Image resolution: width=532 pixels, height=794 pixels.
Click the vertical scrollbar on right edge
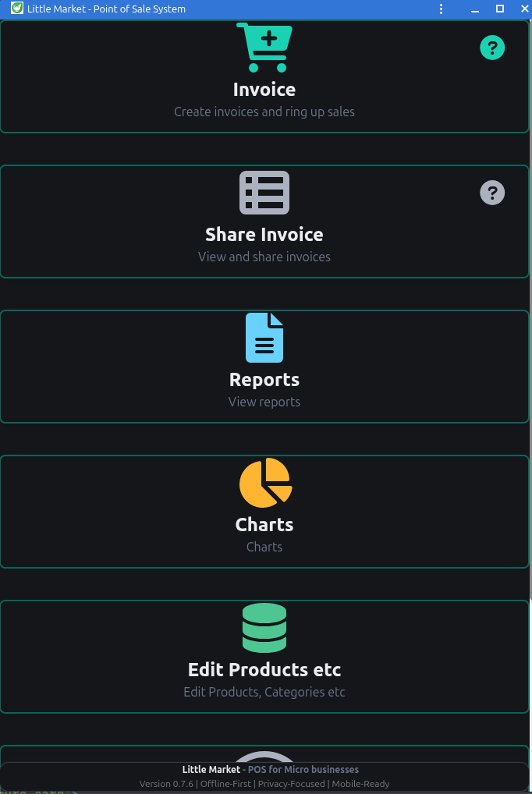(x=530, y=309)
